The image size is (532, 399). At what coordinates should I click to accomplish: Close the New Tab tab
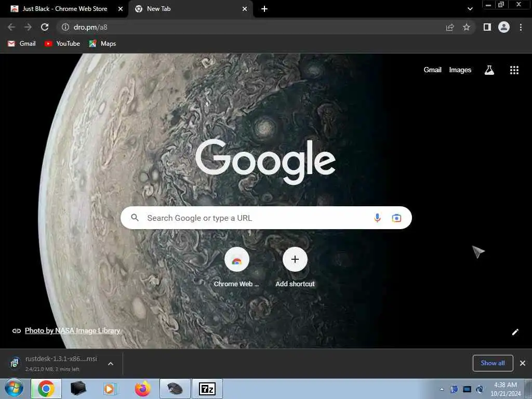[245, 9]
